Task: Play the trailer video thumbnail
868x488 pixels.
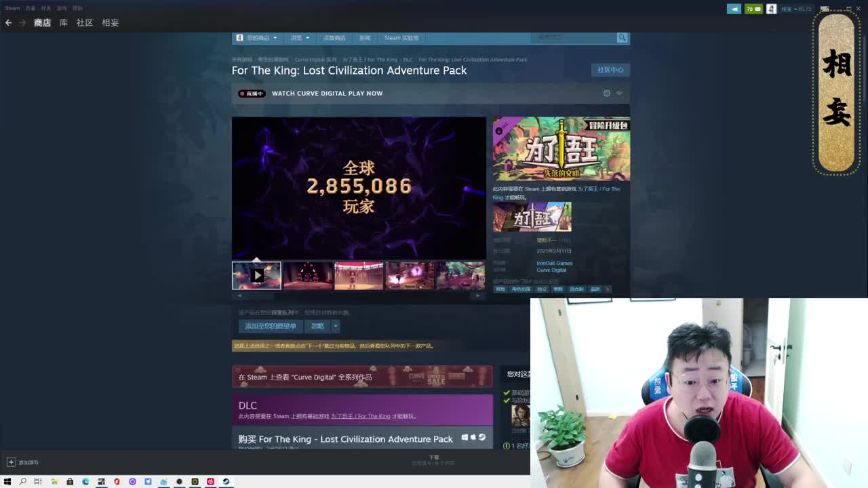Action: pos(256,276)
